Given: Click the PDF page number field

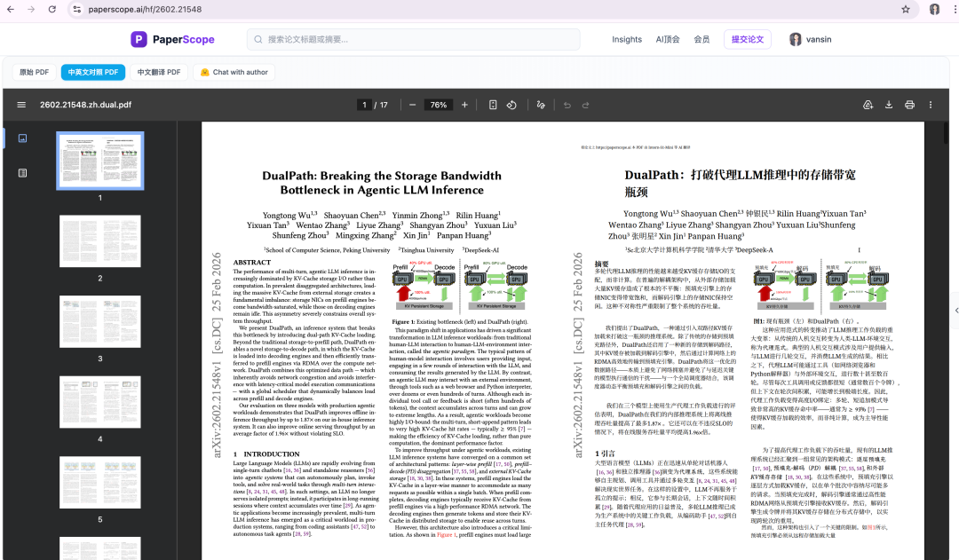Looking at the screenshot, I should click(x=364, y=105).
